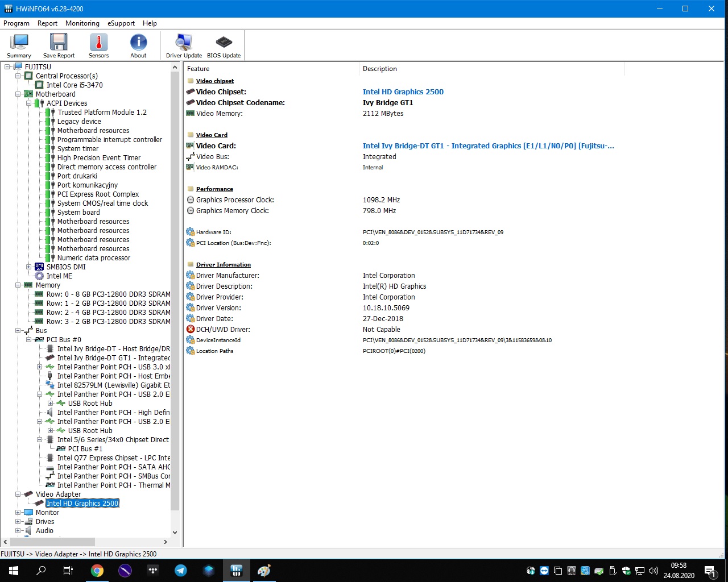
Task: Collapse the FUJITSU root node
Action: point(7,66)
